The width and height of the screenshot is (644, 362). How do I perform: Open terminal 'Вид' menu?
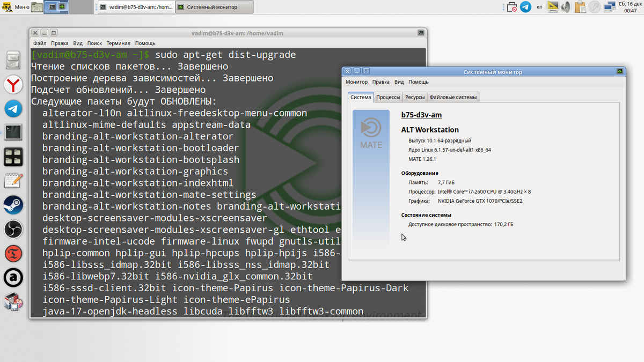pos(78,43)
